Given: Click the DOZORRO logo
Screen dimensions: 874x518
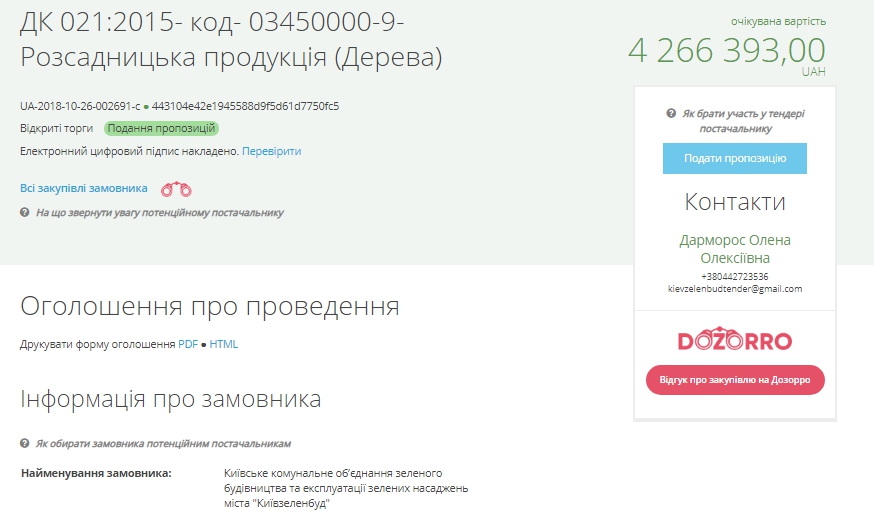Looking at the screenshot, I should [735, 340].
